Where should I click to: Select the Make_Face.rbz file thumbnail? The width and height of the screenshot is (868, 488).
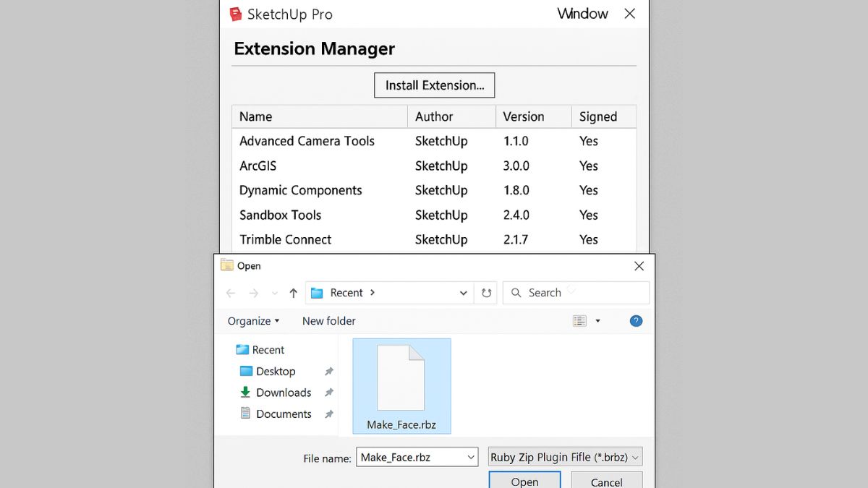coord(401,386)
